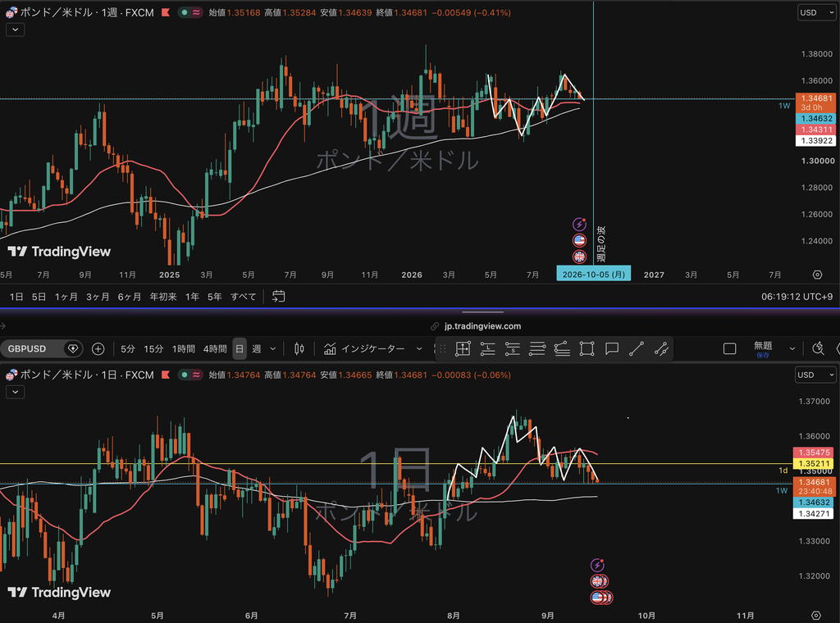This screenshot has height=623, width=840.
Task: Toggle the 日 daily interval button
Action: click(x=240, y=349)
